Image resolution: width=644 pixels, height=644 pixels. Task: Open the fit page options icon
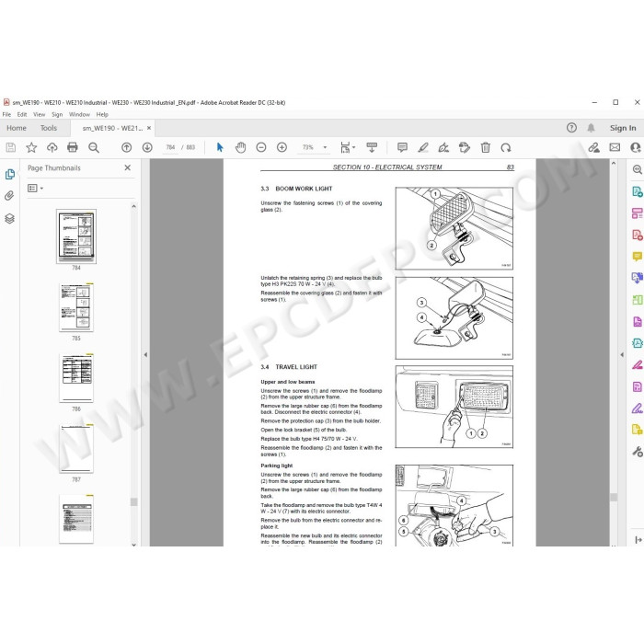[348, 147]
